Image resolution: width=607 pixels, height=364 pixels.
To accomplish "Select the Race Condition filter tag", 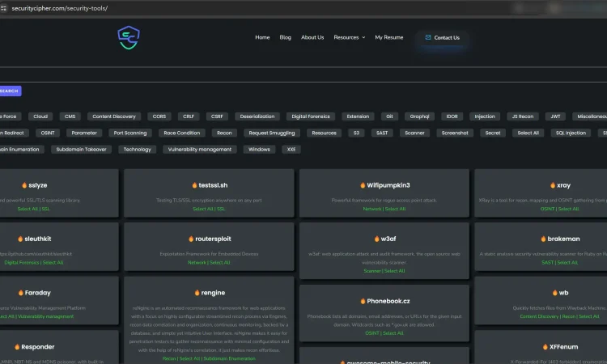I will [181, 133].
